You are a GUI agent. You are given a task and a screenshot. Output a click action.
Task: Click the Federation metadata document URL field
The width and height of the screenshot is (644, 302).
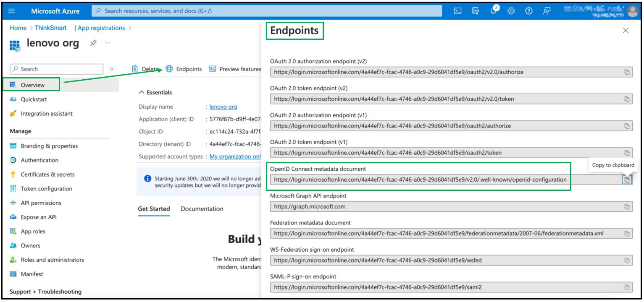452,233
